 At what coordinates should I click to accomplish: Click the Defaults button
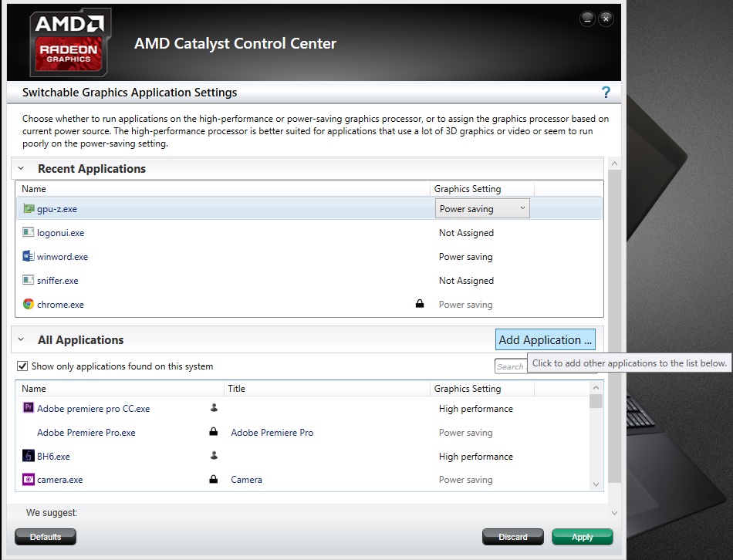coord(46,537)
